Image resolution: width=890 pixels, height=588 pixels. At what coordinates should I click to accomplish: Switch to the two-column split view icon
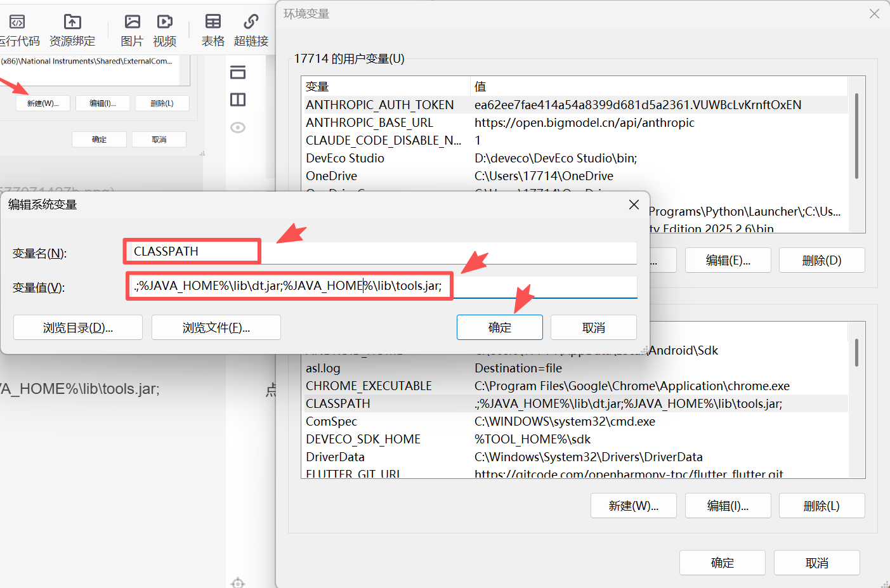238,100
